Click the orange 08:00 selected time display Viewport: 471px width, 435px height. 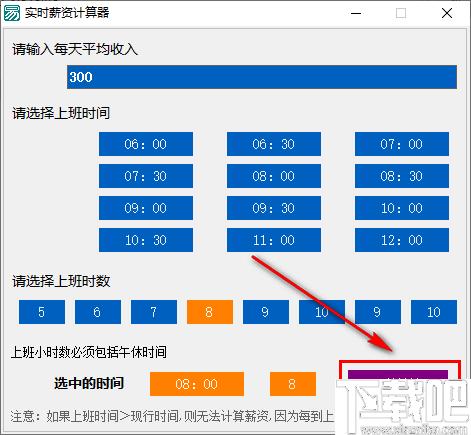[197, 384]
